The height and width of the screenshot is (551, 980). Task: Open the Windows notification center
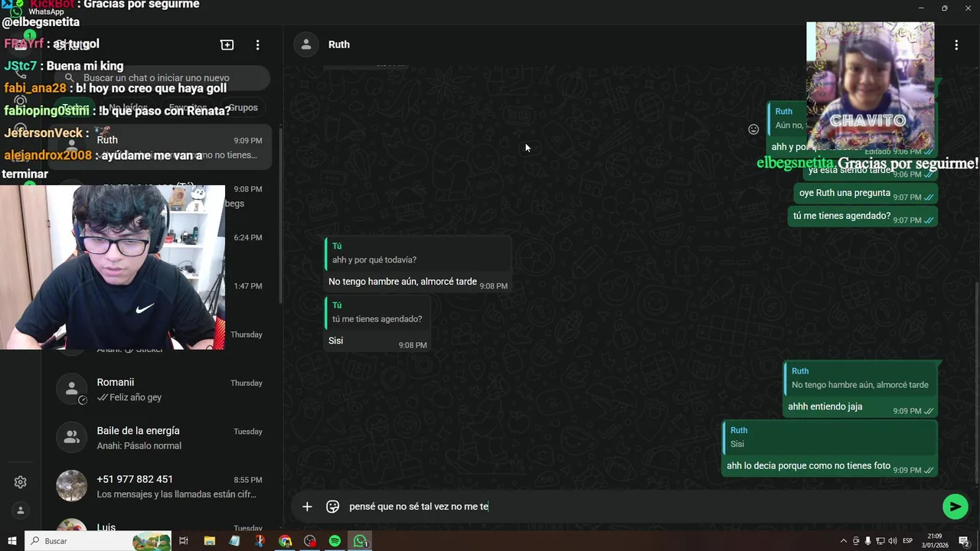pyautogui.click(x=965, y=541)
